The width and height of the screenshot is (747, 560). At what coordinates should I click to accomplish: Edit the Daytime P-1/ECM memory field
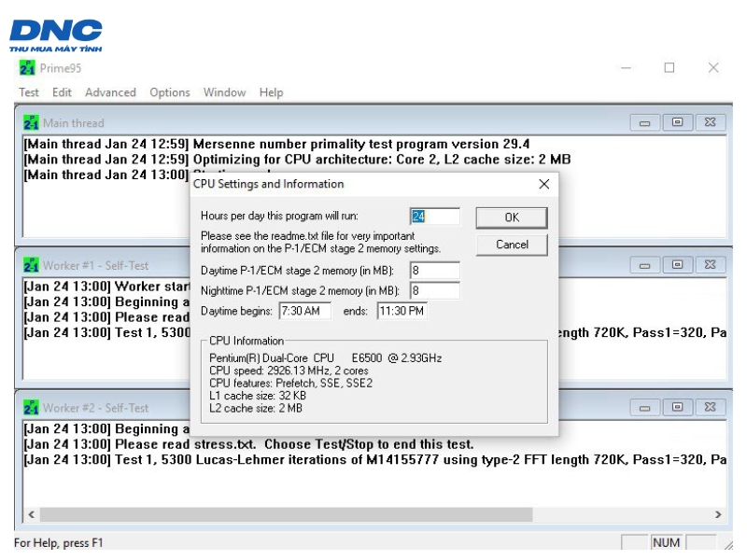(x=434, y=271)
